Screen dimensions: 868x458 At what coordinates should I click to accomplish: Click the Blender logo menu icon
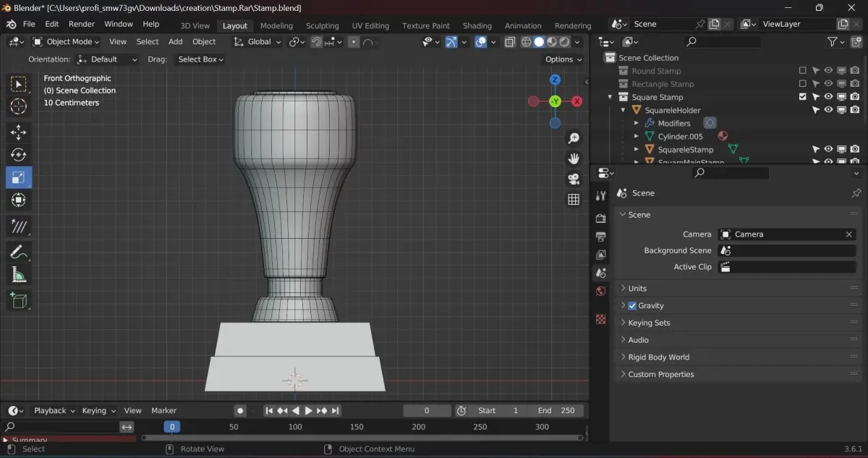pos(12,24)
